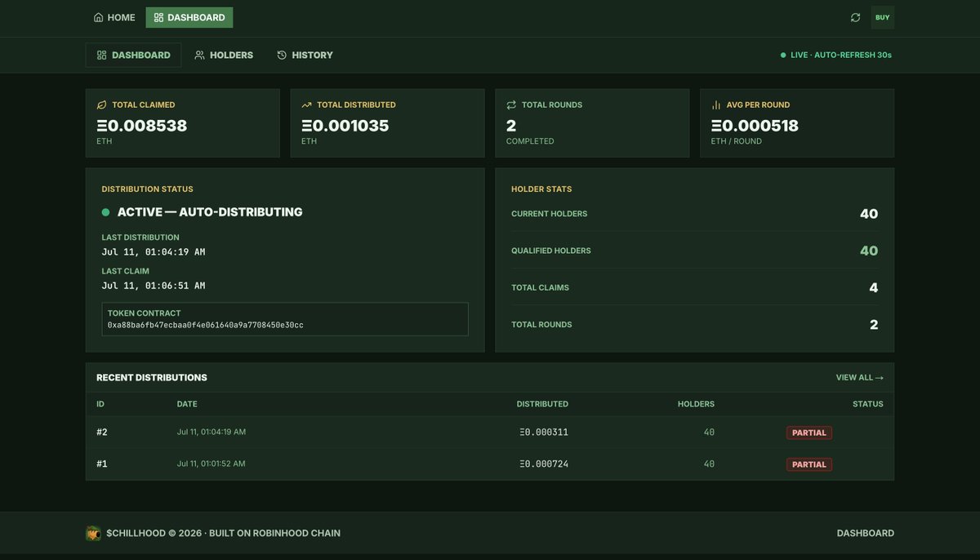Select DASHBOARD in the top navigation
Screen dimensions: 980x560
(x=189, y=17)
